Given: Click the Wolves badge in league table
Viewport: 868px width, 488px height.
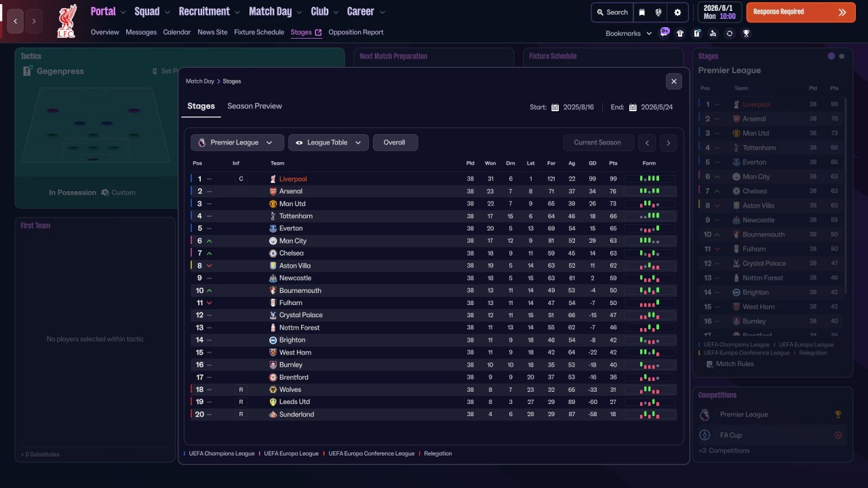Looking at the screenshot, I should (273, 390).
